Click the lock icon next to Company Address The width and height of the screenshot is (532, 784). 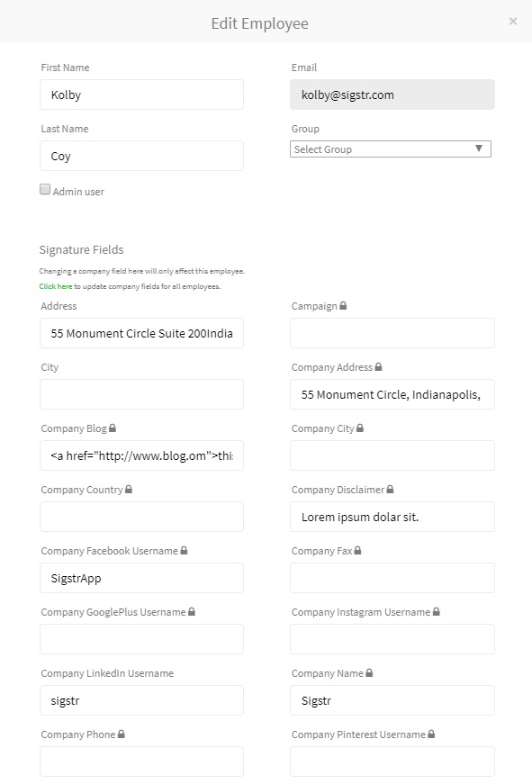coord(378,366)
